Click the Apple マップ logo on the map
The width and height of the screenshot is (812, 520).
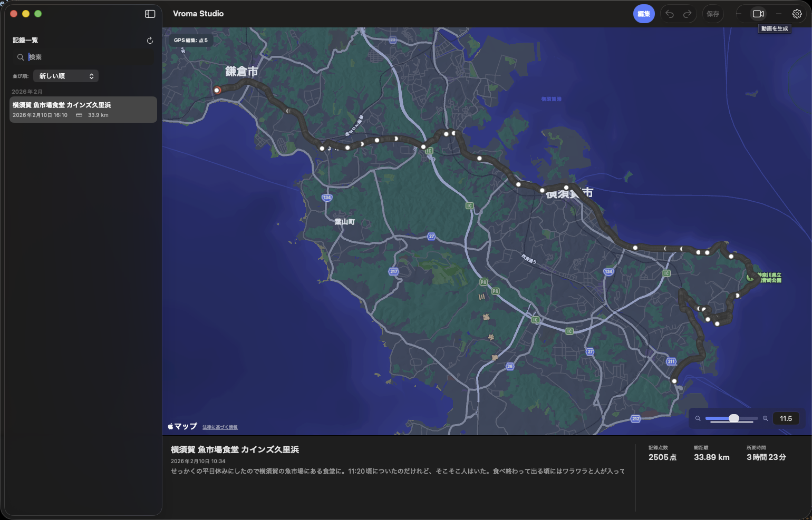coord(181,426)
